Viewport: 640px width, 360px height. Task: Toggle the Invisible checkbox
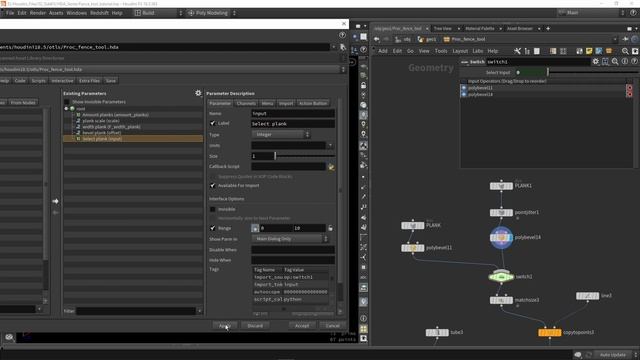coord(213,209)
